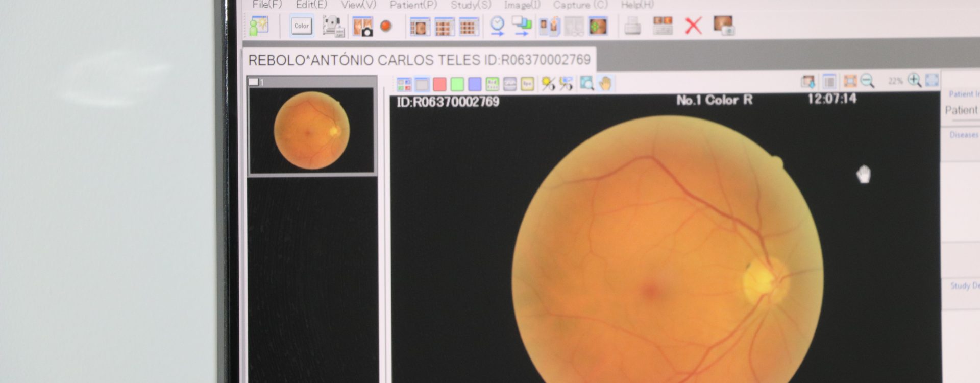
Task: Click the camera capture icon
Action: [362, 27]
